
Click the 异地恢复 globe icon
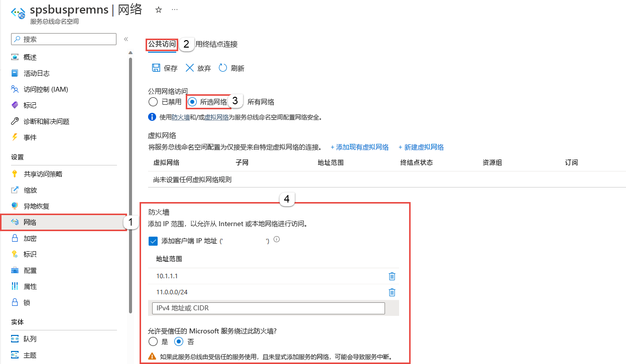[x=15, y=206]
